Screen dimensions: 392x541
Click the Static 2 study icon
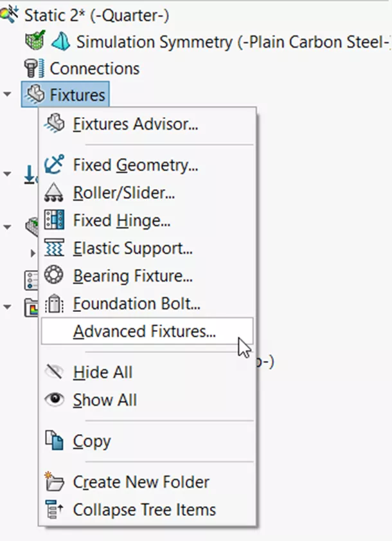tap(10, 13)
